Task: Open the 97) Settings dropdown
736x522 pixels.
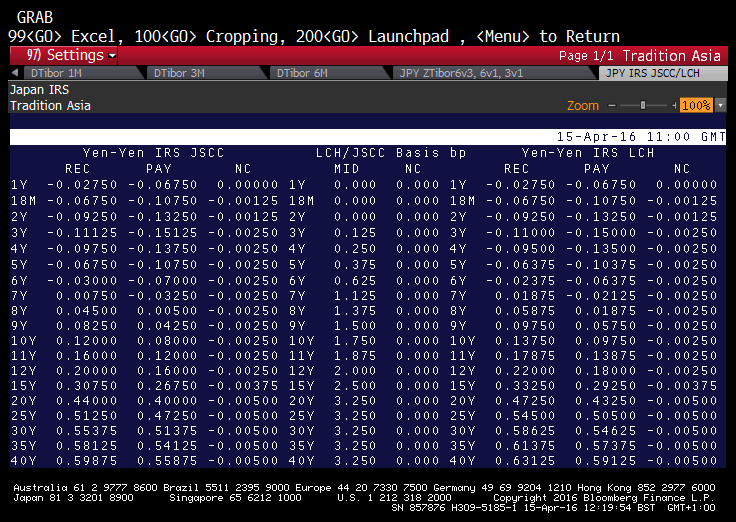Action: (x=64, y=55)
